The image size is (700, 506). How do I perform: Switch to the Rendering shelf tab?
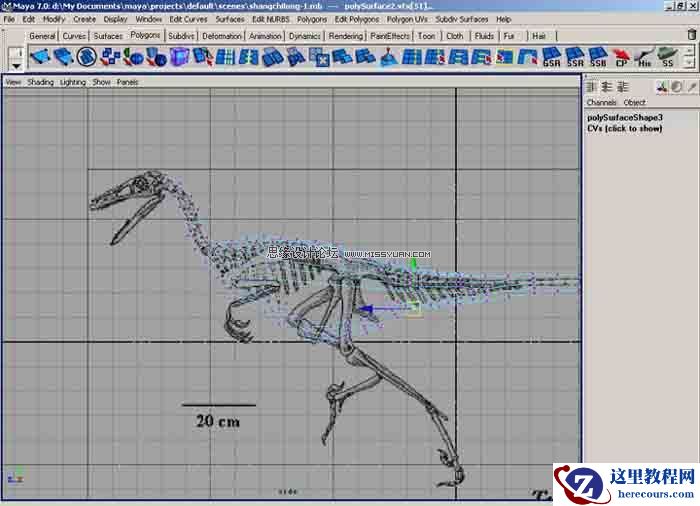(346, 36)
